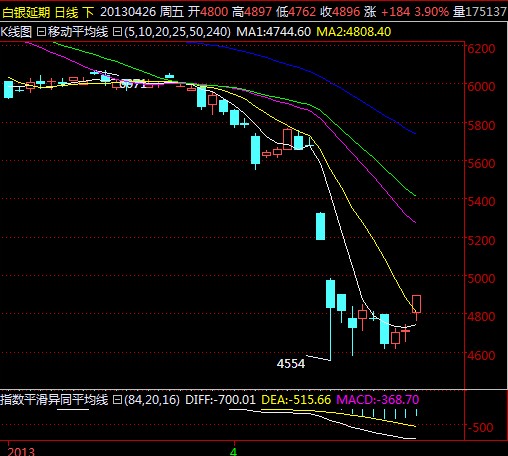Viewport: 508px width, 456px height.
Task: Click the open price 开4800
Action: click(x=207, y=12)
